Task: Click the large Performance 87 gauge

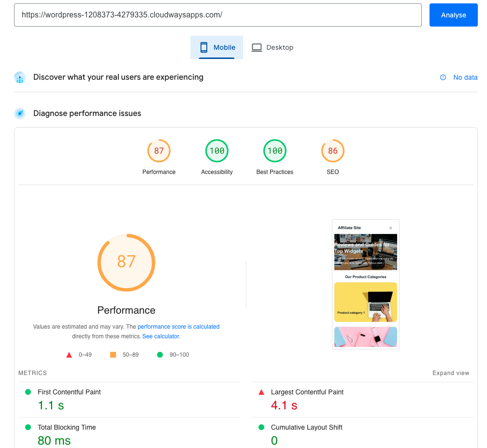Action: coord(127,262)
